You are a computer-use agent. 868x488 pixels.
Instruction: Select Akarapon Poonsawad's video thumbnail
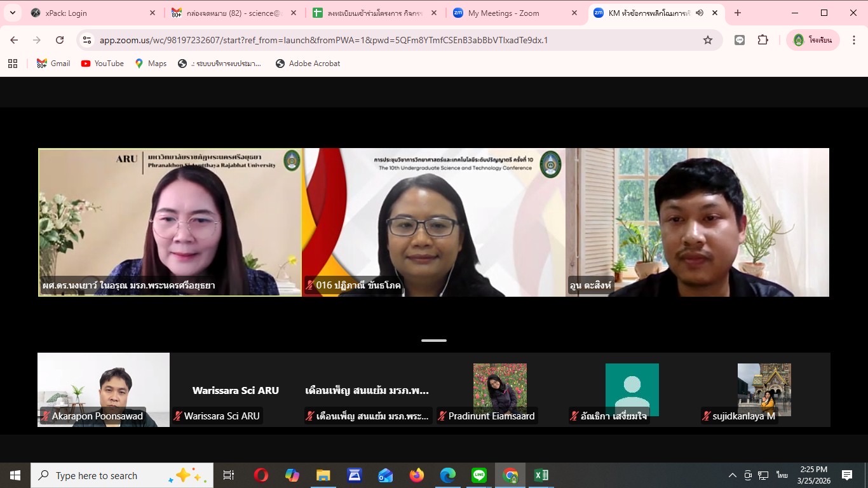tap(104, 389)
